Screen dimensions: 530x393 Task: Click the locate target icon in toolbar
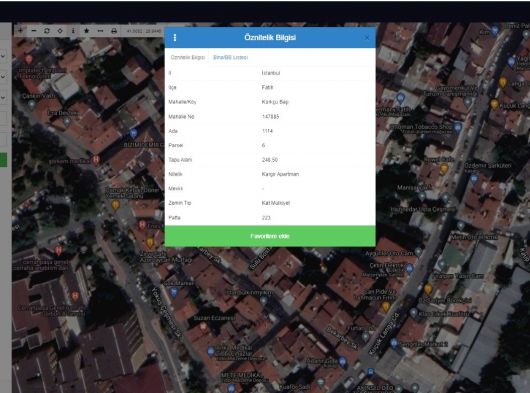pyautogui.click(x=60, y=31)
